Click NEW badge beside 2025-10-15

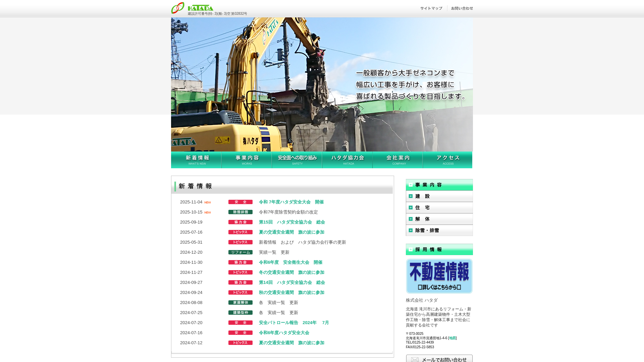tap(208, 213)
